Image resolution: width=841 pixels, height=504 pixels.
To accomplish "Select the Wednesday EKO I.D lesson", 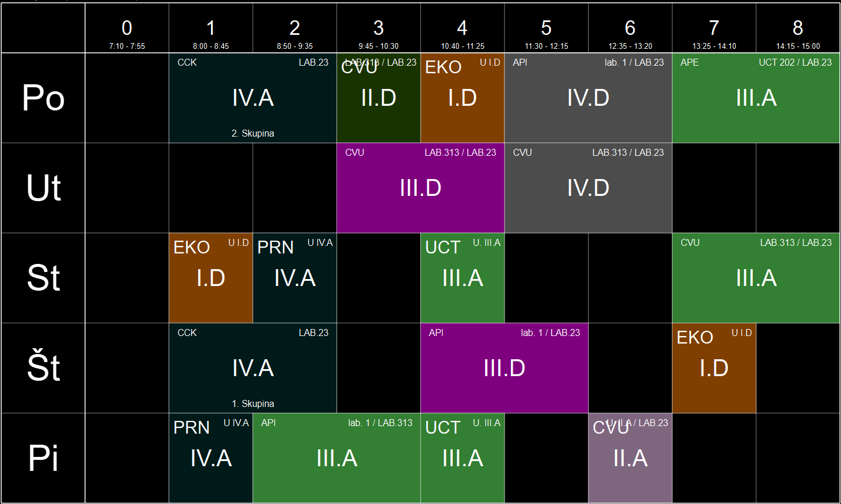I will pyautogui.click(x=210, y=278).
